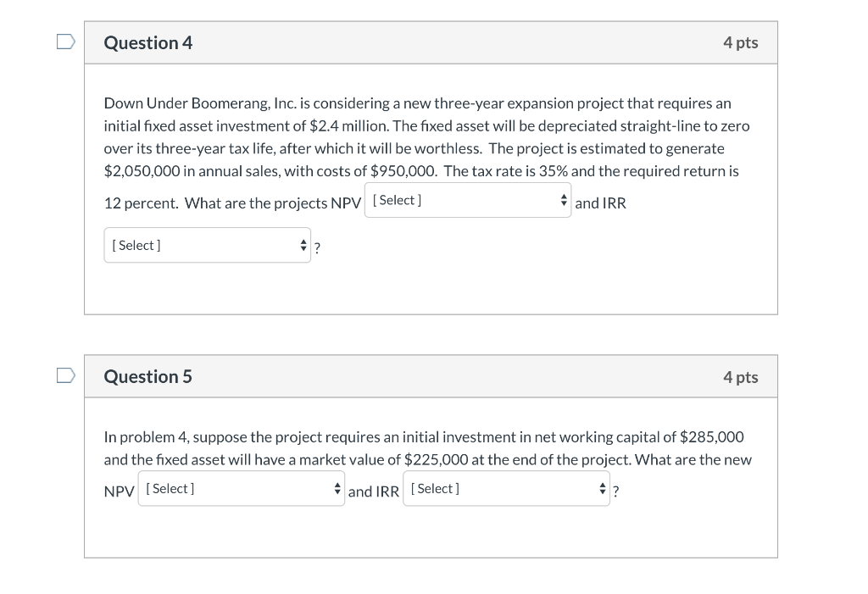Click the 4 pts label on Question 5
Viewport: 868px width, 594px height.
740,377
